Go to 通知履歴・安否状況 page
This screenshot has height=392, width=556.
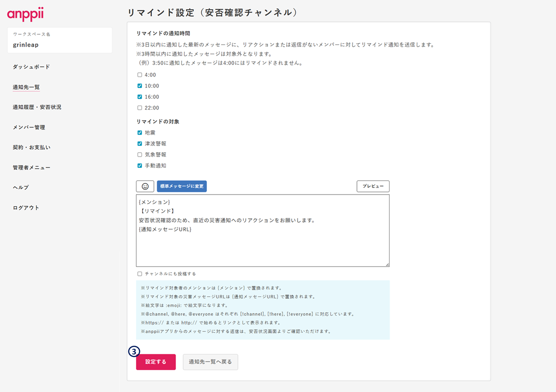(x=37, y=107)
